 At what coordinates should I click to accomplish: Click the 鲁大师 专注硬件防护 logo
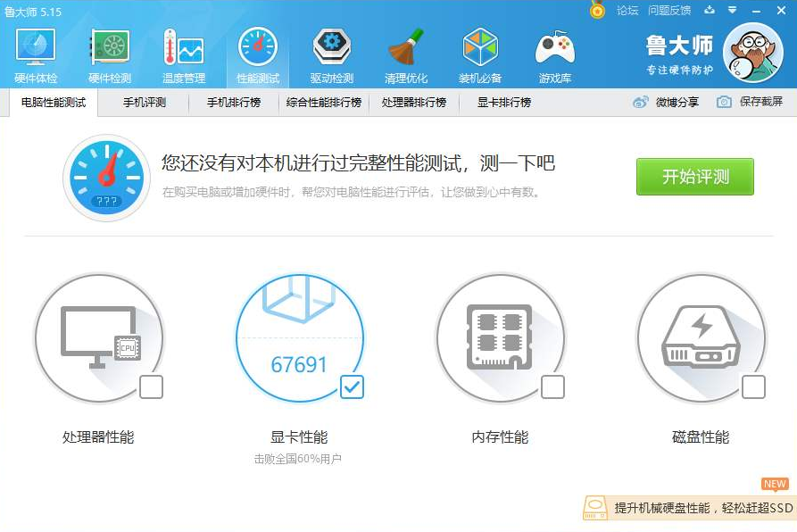pyautogui.click(x=679, y=54)
